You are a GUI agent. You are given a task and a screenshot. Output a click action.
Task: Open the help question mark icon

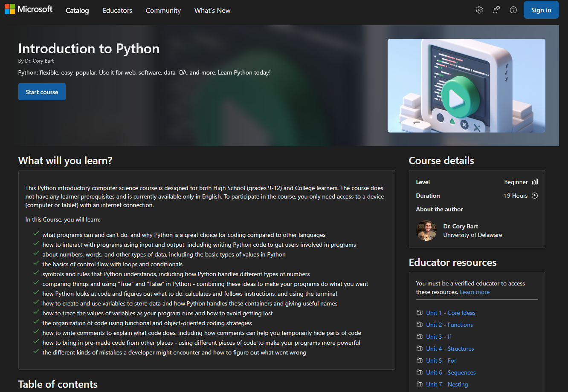point(513,10)
